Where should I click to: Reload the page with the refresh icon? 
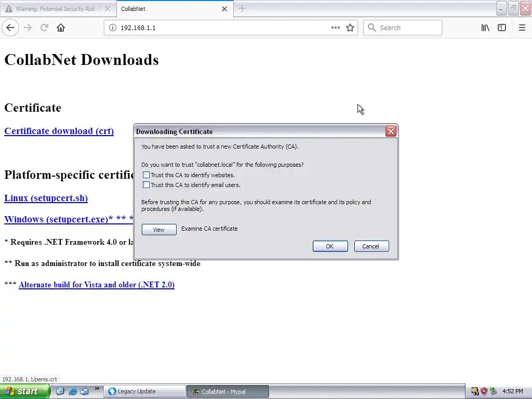click(x=44, y=28)
